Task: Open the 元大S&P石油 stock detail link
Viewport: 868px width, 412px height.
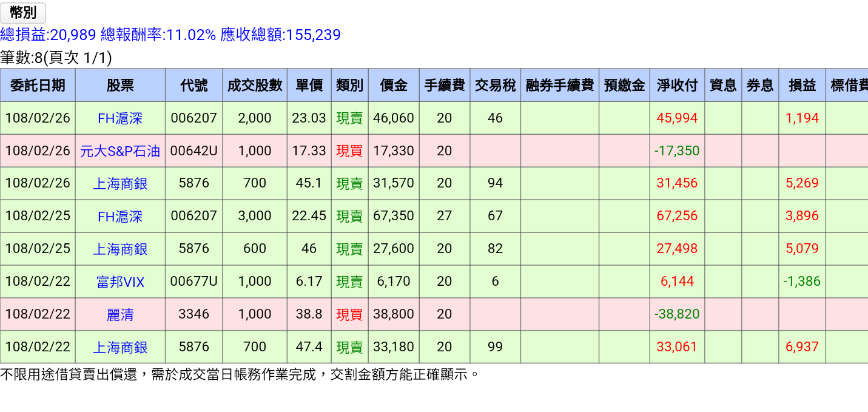Action: click(x=120, y=150)
